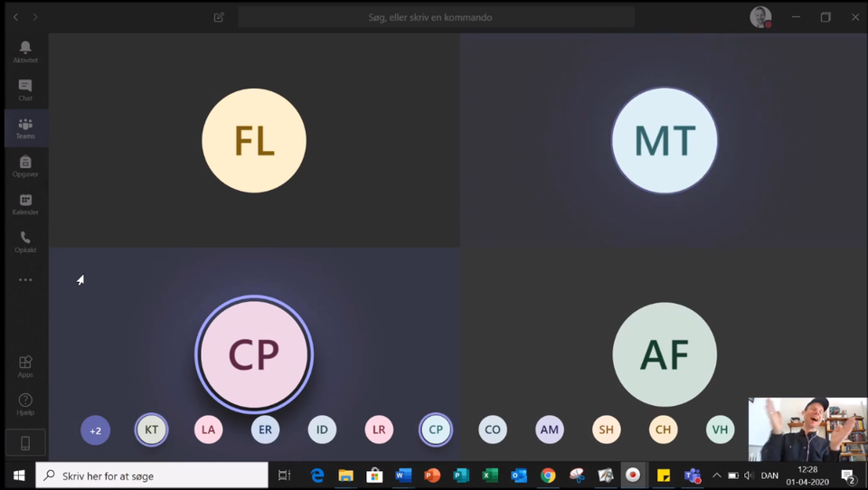868x490 pixels.
Task: Open the Kalender view
Action: pos(25,203)
